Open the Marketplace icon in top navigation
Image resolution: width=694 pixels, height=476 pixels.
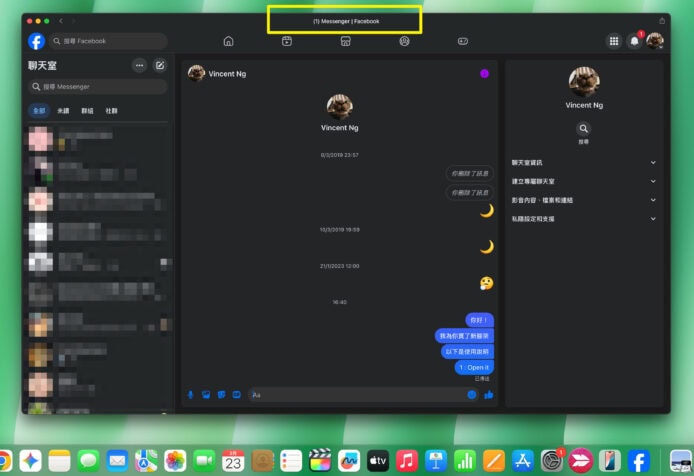click(345, 41)
